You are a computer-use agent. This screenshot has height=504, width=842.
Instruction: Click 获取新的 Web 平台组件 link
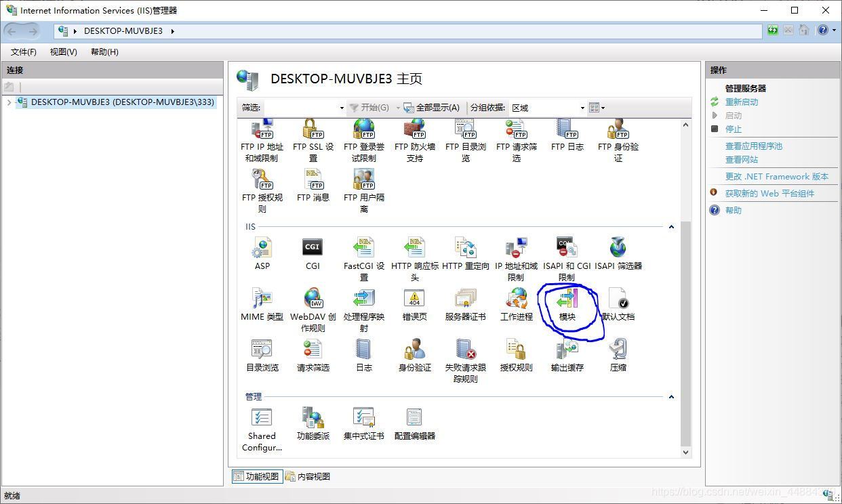pos(770,194)
